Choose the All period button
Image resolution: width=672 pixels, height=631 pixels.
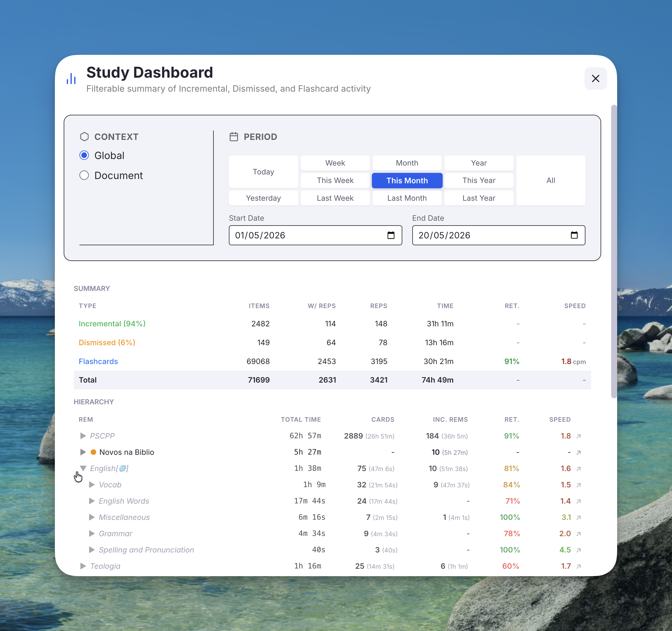pos(551,180)
